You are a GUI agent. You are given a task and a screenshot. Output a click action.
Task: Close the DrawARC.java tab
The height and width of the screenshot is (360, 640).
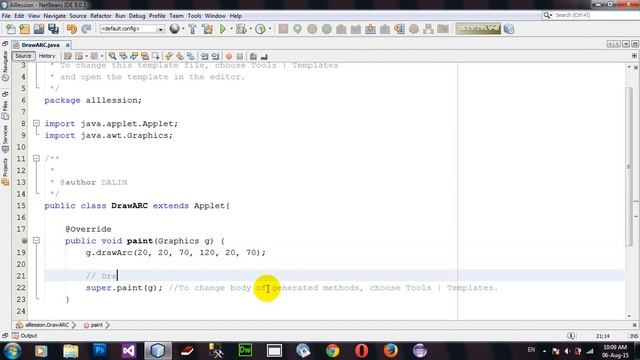68,45
